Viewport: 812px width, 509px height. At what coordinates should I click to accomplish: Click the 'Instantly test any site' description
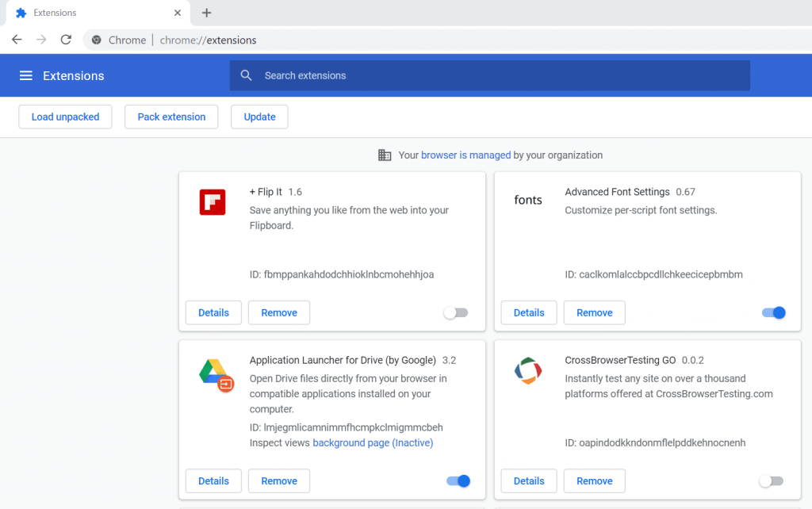point(668,386)
